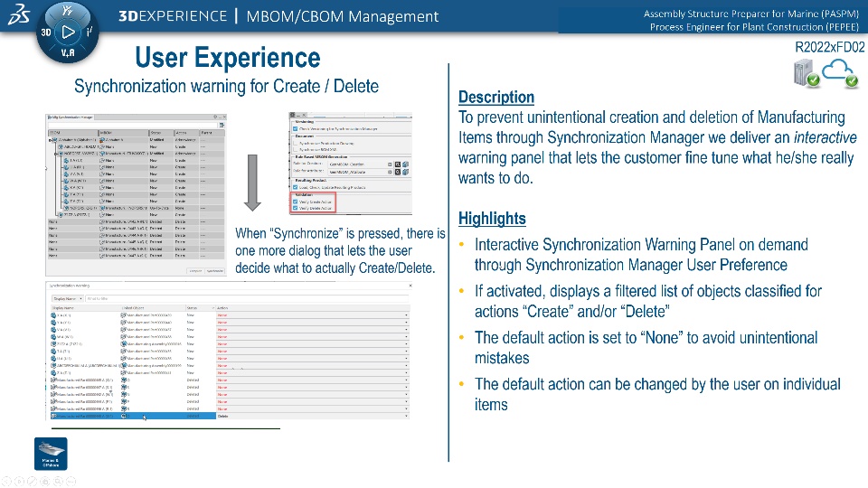
Task: Click the 'R2022xFD02' release label
Action: 829,48
